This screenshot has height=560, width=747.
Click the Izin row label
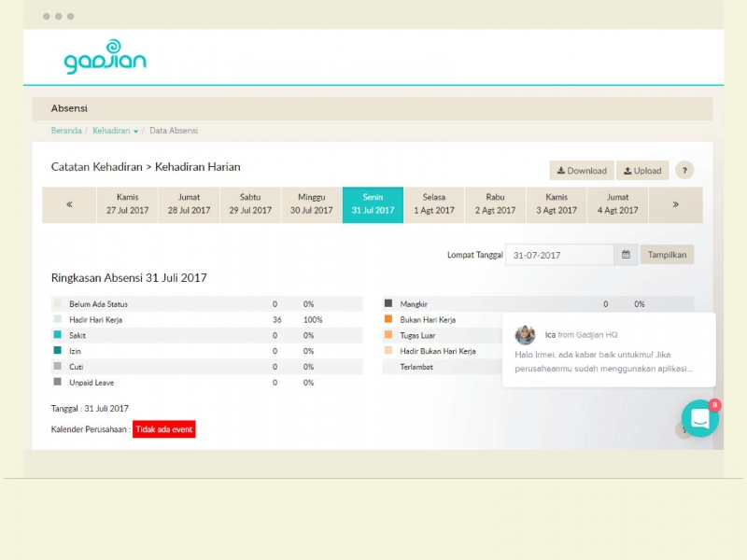click(75, 352)
